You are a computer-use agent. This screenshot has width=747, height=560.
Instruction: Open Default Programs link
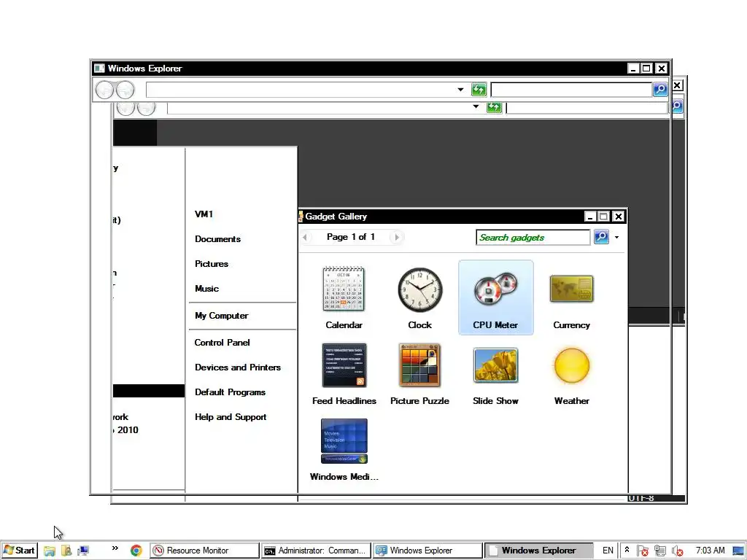tap(230, 392)
